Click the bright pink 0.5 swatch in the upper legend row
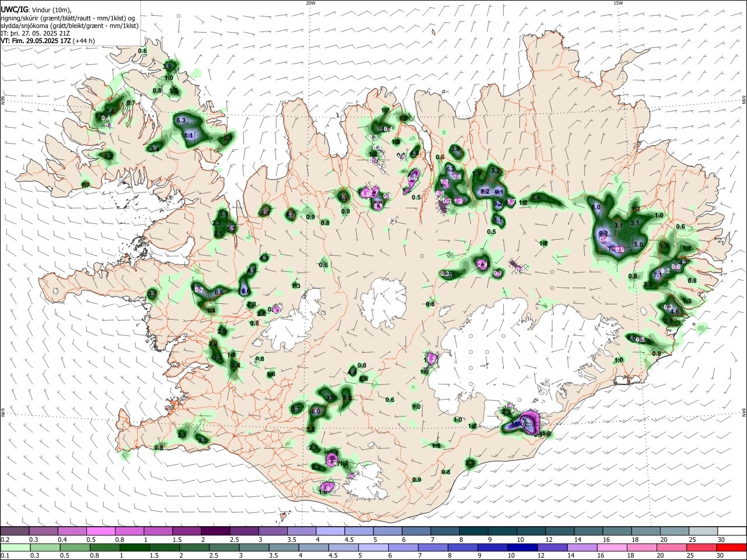 (x=101, y=531)
